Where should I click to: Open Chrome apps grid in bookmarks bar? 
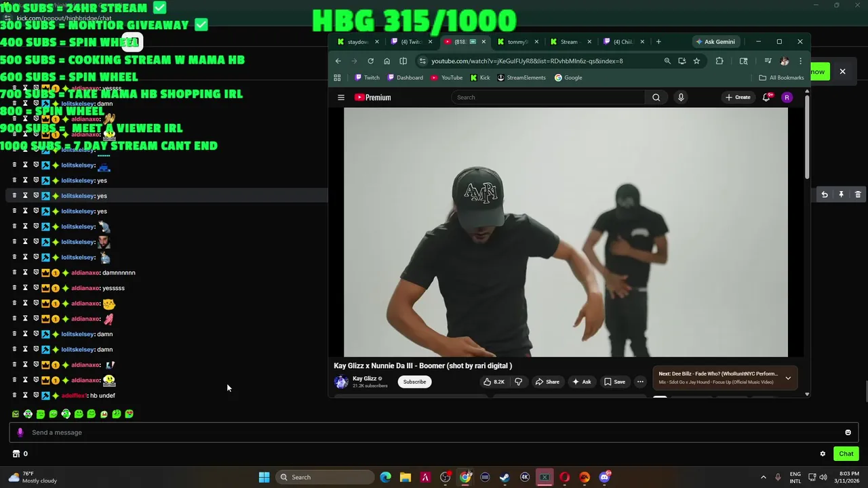(337, 78)
